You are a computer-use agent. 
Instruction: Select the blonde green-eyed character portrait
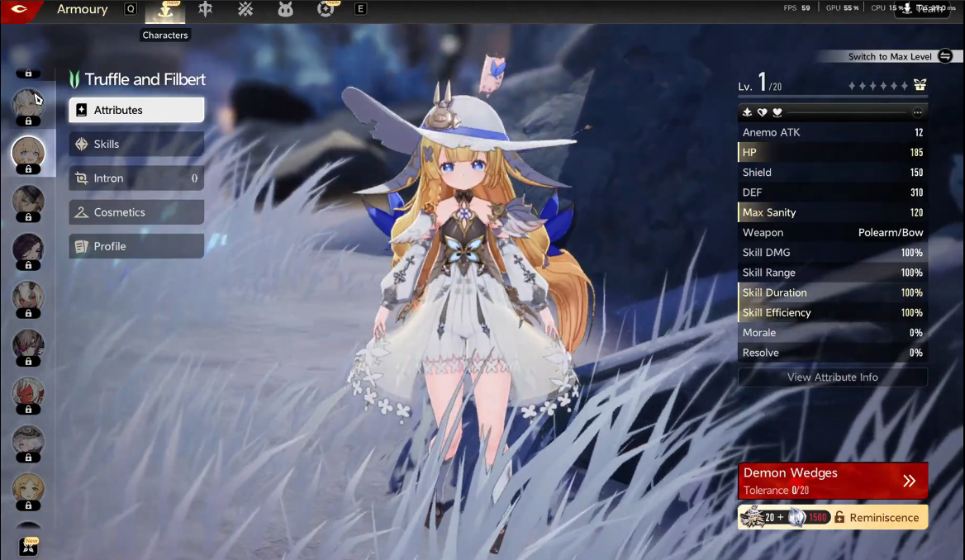[x=28, y=488]
